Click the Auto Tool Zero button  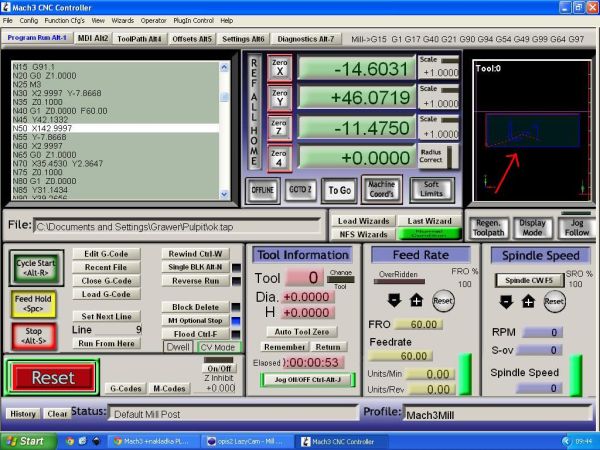tap(302, 332)
